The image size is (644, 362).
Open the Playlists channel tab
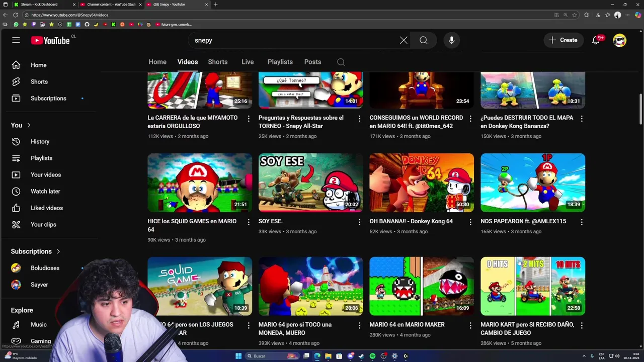[280, 62]
